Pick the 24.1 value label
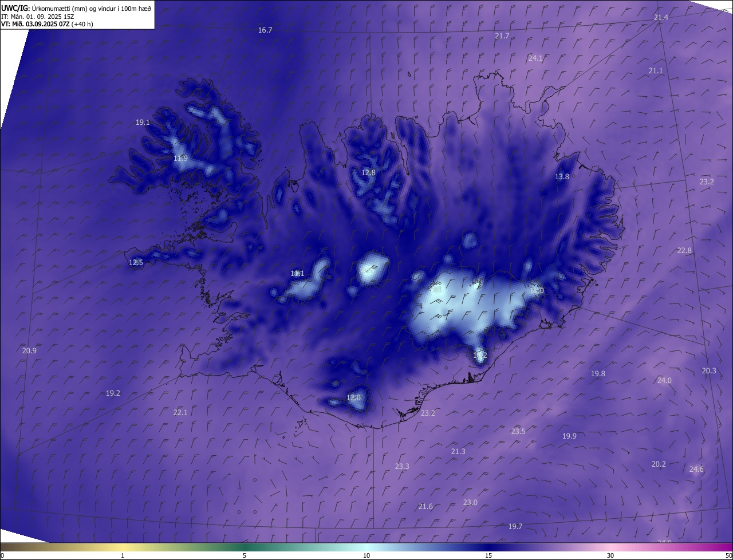The image size is (733, 560). click(x=536, y=58)
